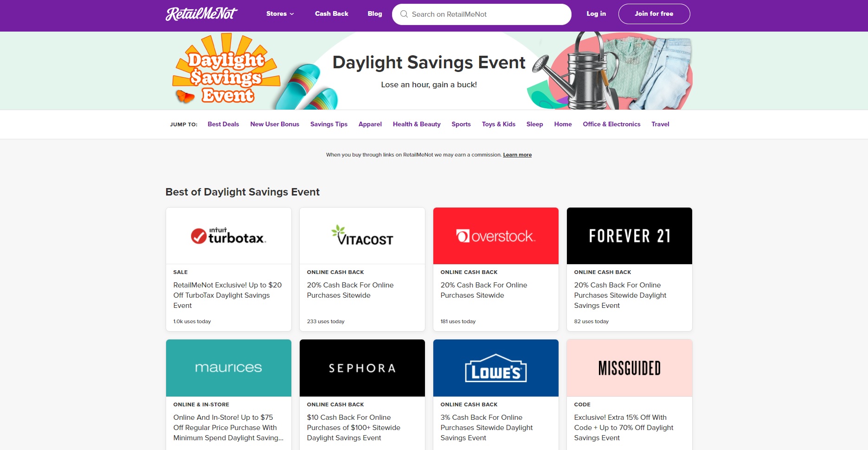Jump to Health & Beauty section
This screenshot has width=868, height=450.
(x=417, y=124)
